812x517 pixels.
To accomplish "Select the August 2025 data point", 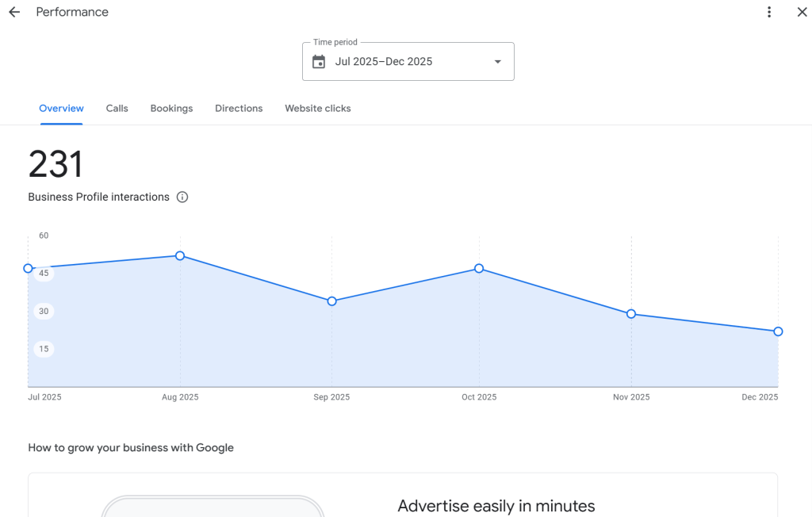I will pyautogui.click(x=180, y=256).
